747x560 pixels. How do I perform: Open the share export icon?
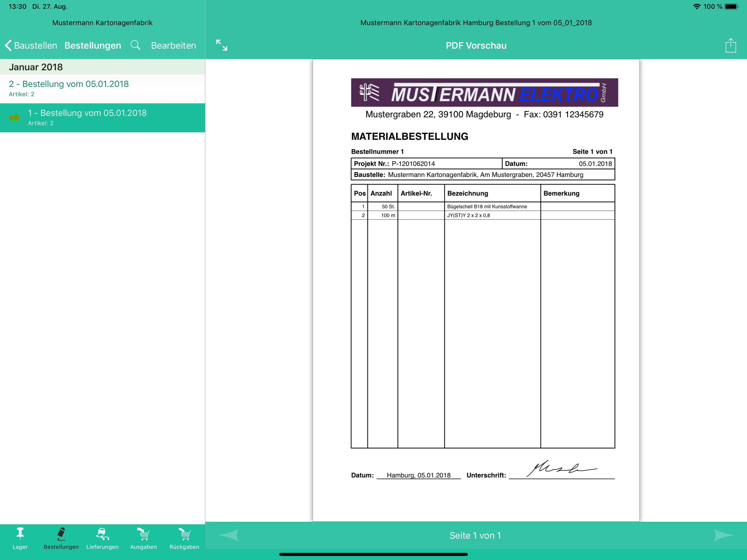(x=730, y=45)
